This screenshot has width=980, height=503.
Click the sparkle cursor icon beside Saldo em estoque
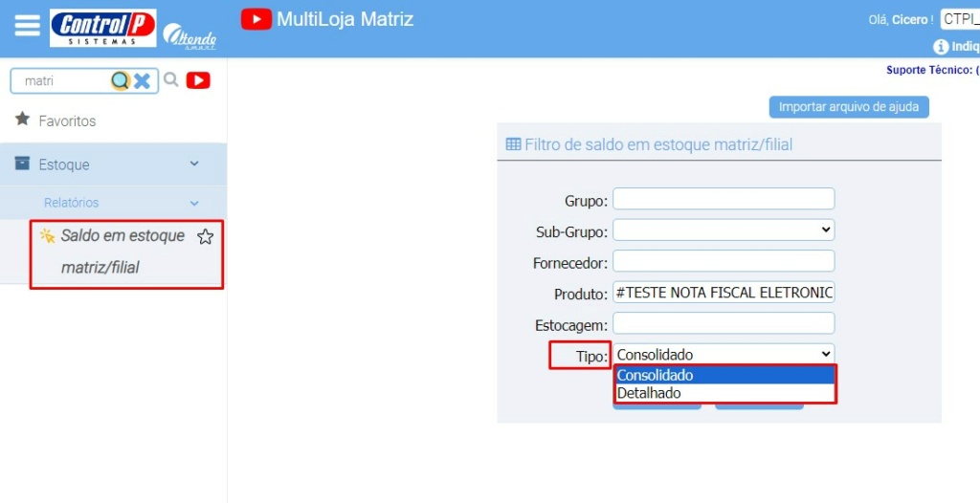coord(48,235)
